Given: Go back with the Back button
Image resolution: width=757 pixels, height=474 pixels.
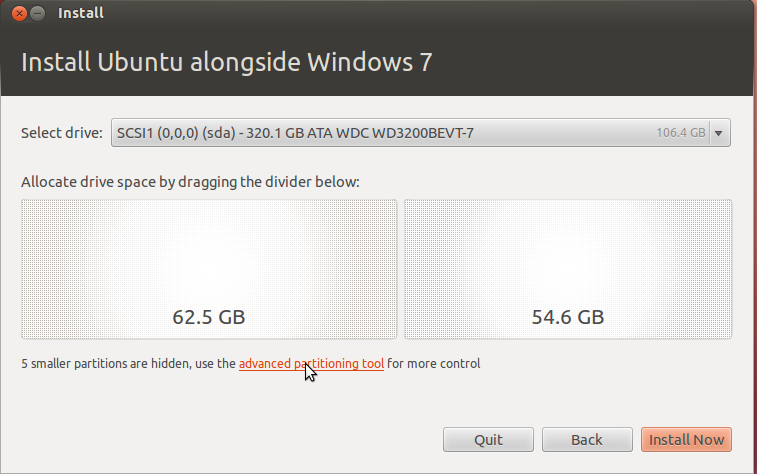Looking at the screenshot, I should click(x=587, y=440).
